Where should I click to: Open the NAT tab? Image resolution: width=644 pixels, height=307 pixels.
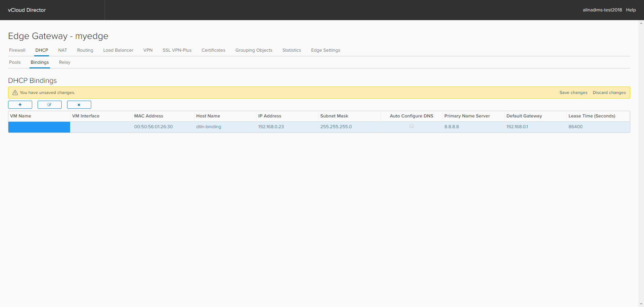(x=62, y=50)
